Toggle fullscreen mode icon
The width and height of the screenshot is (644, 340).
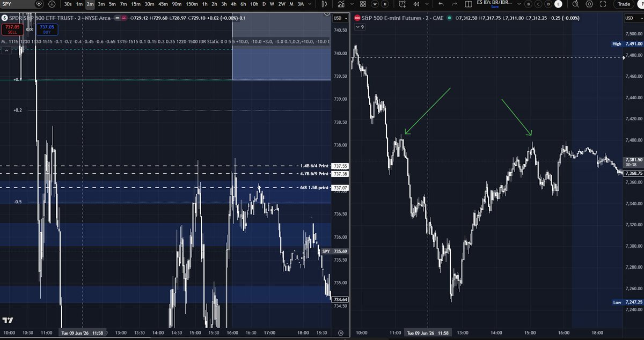[x=603, y=4]
